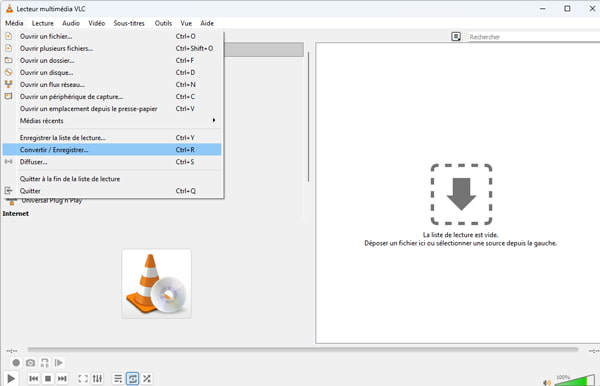
Task: Click the Diffuser stream icon
Action: point(8,162)
